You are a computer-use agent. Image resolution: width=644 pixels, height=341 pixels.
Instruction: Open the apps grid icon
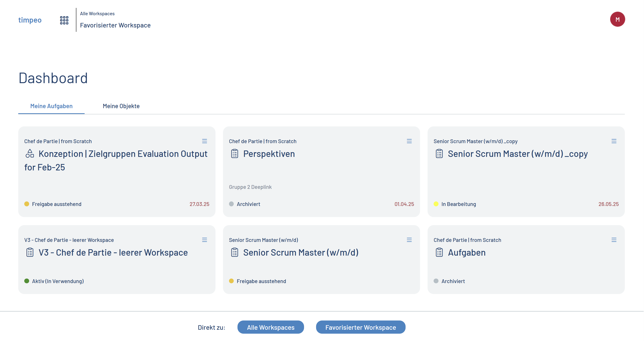[64, 20]
